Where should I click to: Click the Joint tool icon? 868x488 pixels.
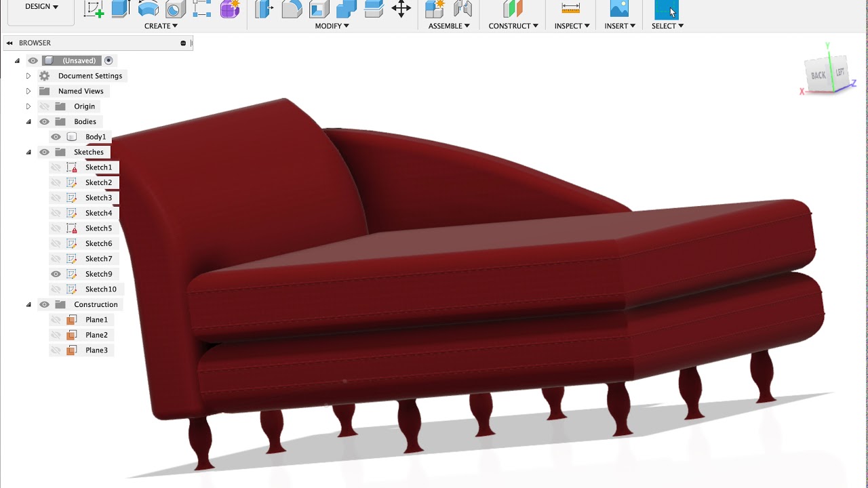(462, 9)
